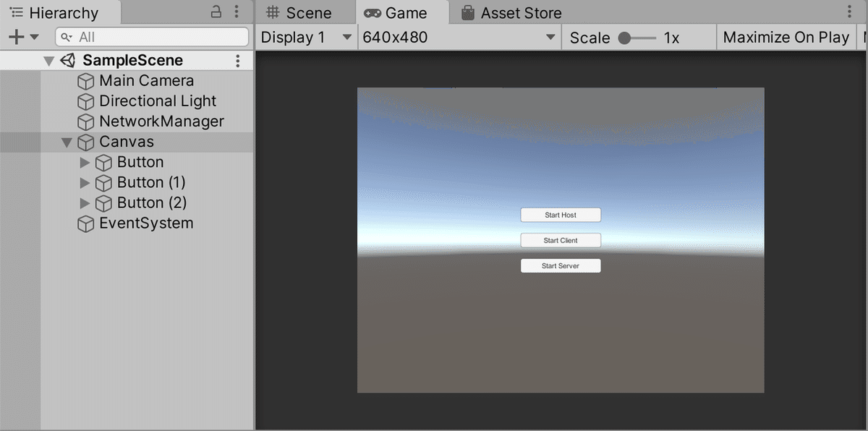
Task: Collapse the Canvas hierarchy item
Action: tap(67, 142)
